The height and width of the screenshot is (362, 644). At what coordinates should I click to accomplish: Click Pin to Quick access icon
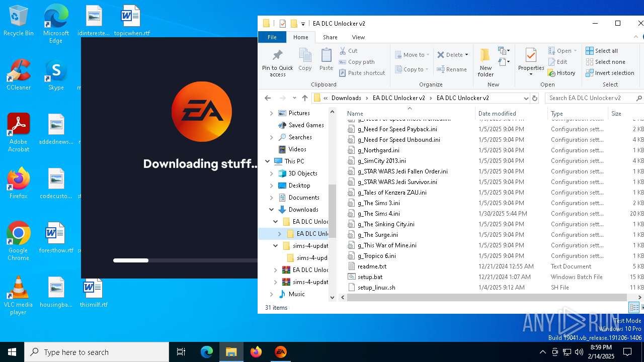tap(277, 55)
